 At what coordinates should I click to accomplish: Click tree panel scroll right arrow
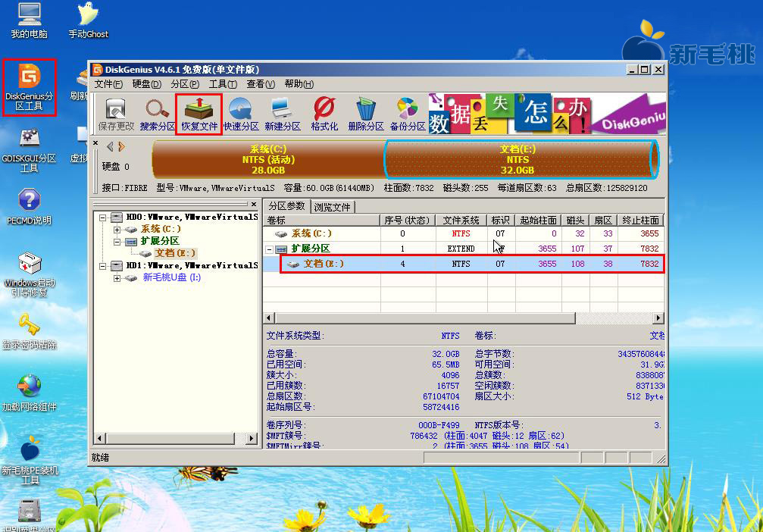[x=251, y=439]
